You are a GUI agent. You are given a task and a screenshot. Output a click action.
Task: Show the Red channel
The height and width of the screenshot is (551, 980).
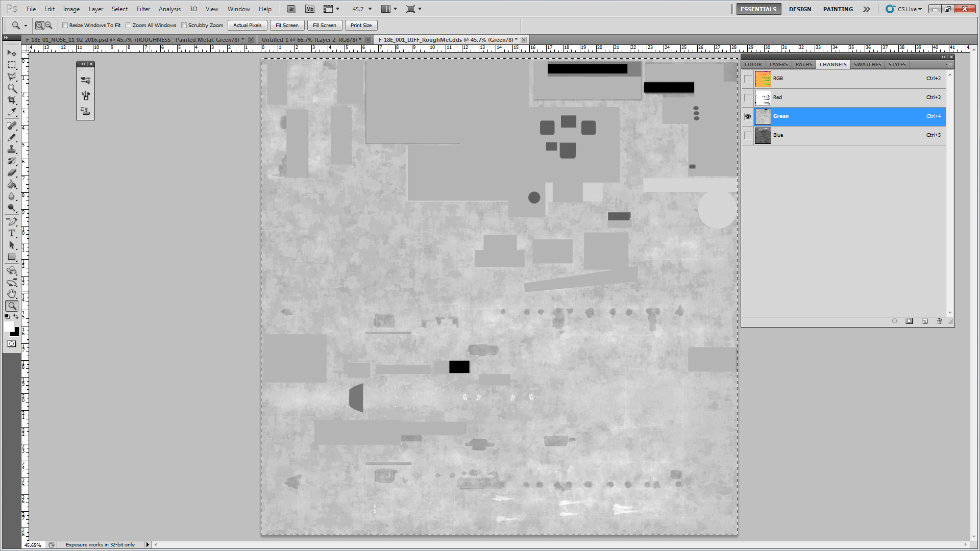click(748, 97)
